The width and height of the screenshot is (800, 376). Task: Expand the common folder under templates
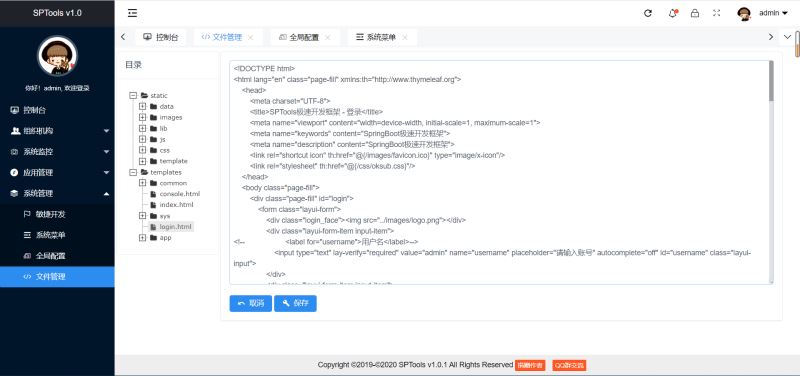point(142,183)
